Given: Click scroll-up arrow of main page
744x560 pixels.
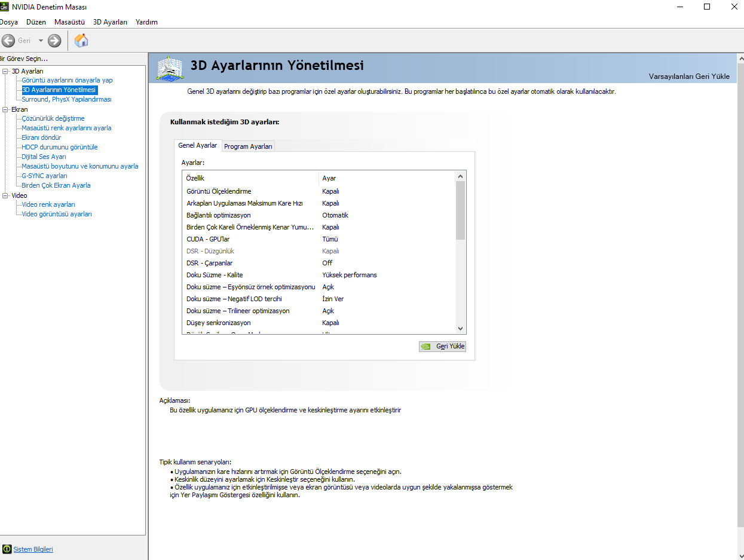Looking at the screenshot, I should tap(740, 59).
